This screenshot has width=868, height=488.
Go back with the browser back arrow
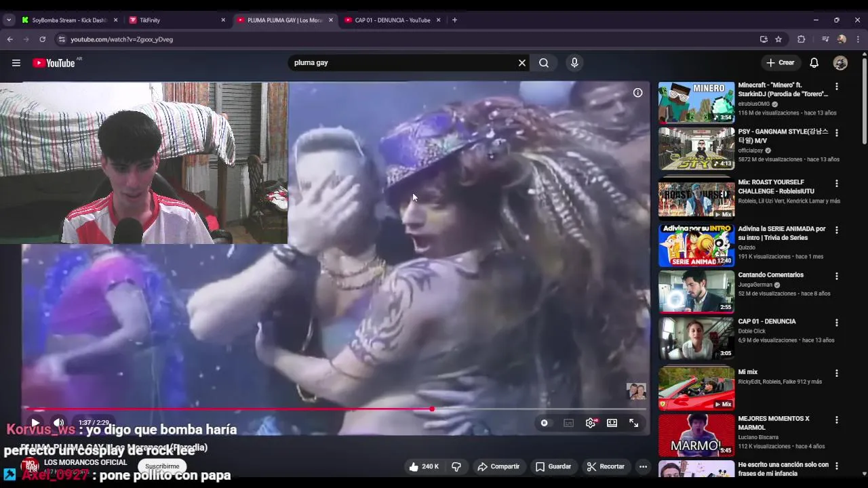(x=10, y=39)
